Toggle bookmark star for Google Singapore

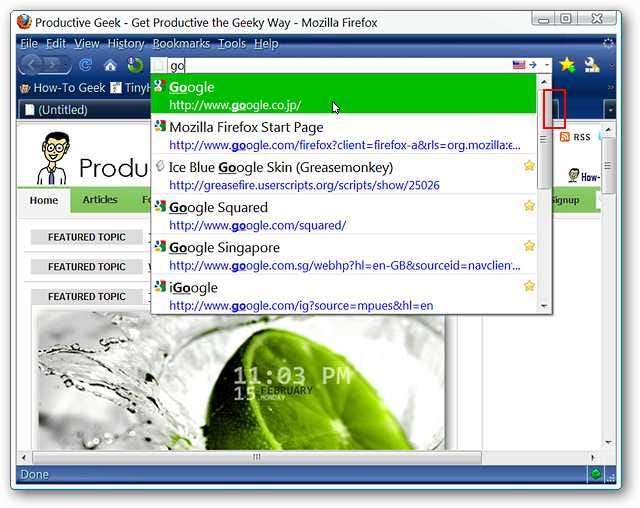point(529,246)
